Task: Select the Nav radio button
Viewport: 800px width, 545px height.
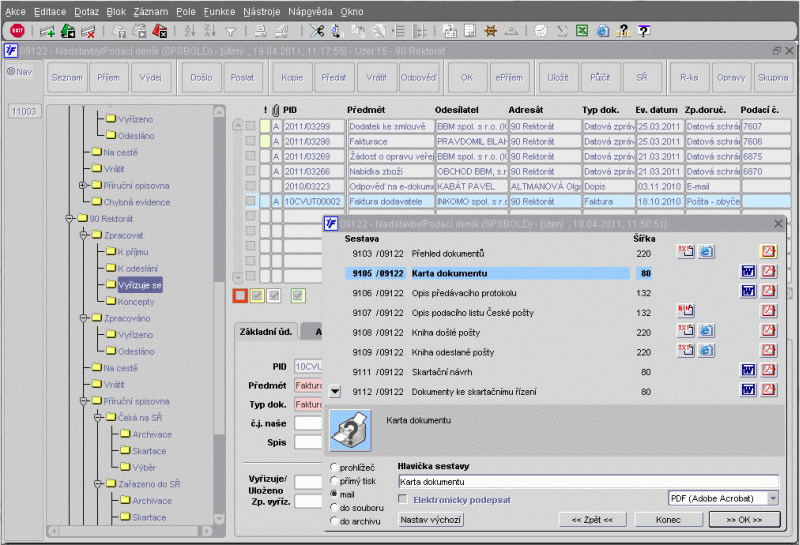Action: pyautogui.click(x=11, y=72)
